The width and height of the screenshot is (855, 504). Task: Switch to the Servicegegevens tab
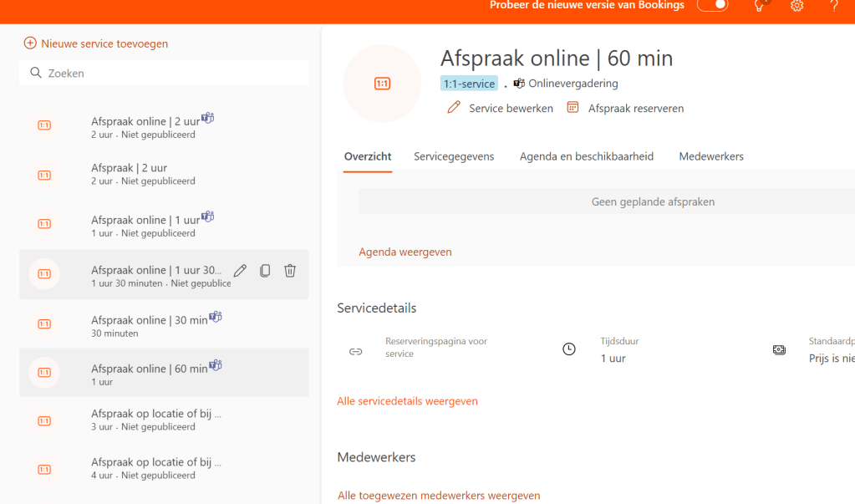(454, 156)
